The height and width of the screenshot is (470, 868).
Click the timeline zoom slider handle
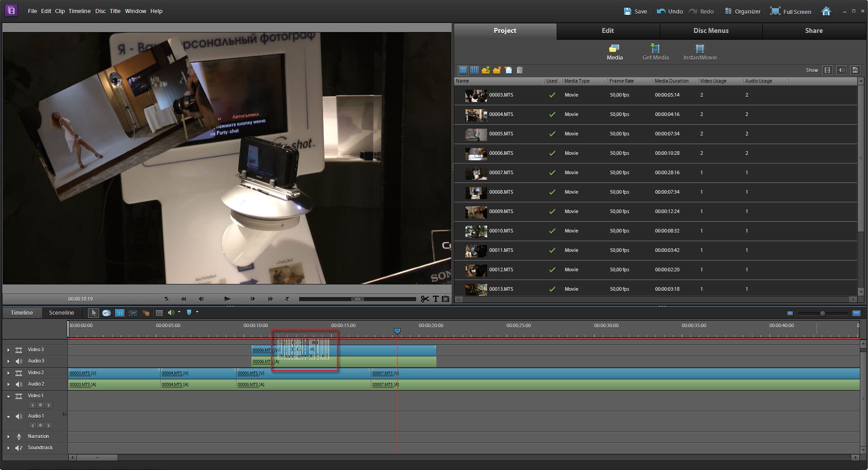(x=822, y=313)
